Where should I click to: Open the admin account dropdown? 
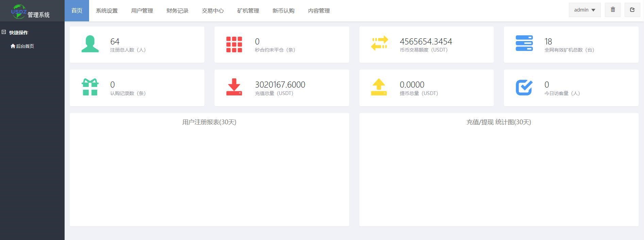(x=584, y=10)
